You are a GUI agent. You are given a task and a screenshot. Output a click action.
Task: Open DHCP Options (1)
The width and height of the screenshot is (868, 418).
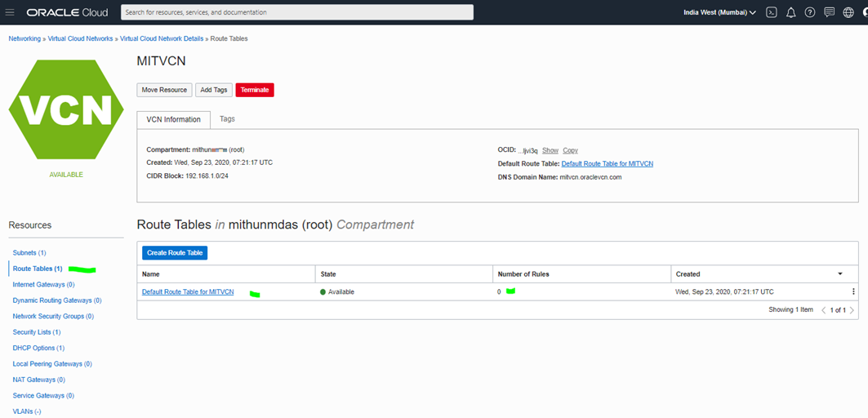pos(38,349)
